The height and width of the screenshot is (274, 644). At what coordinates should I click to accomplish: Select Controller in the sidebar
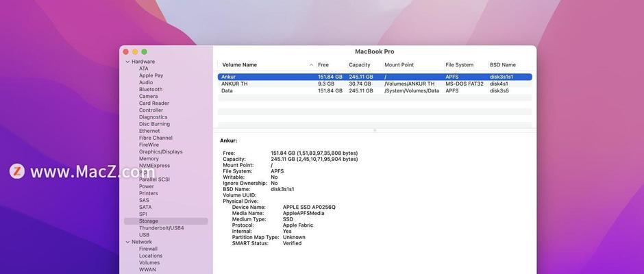click(151, 110)
